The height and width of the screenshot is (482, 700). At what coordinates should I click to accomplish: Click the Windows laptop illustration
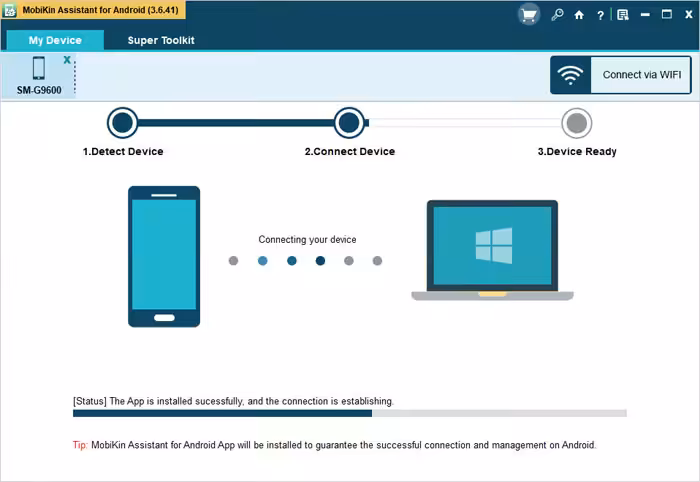point(492,250)
